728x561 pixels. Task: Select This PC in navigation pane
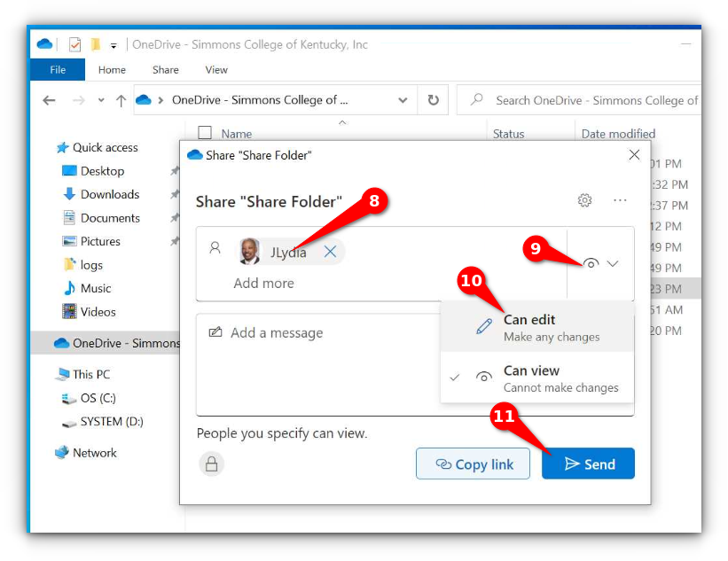coord(82,374)
